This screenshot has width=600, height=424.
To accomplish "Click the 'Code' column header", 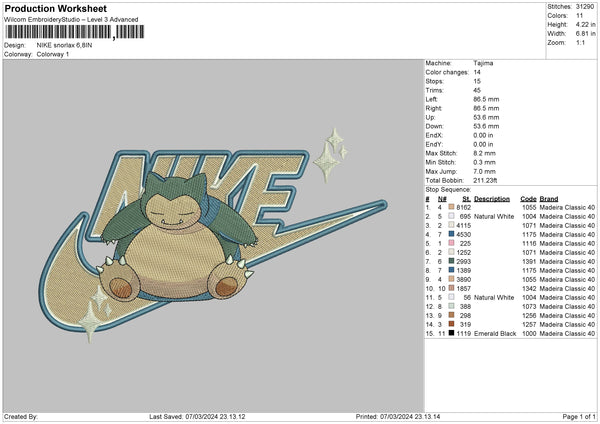I will tap(528, 199).
